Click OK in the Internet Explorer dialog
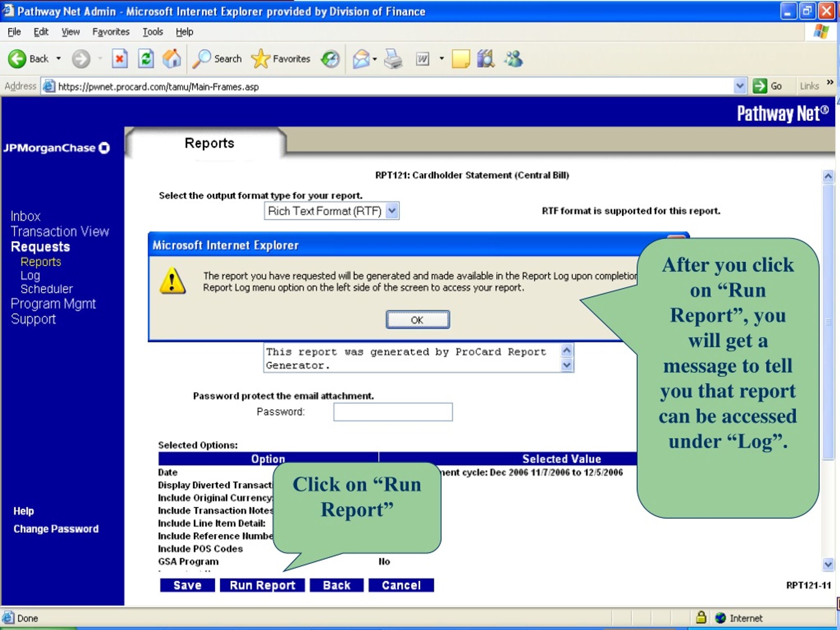The height and width of the screenshot is (630, 840). click(x=418, y=320)
